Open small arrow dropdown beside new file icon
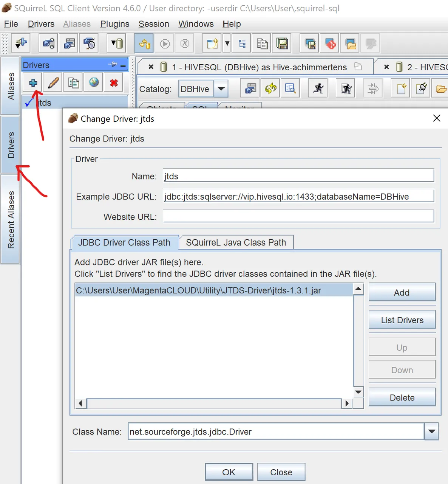The height and width of the screenshot is (484, 448). click(x=227, y=43)
